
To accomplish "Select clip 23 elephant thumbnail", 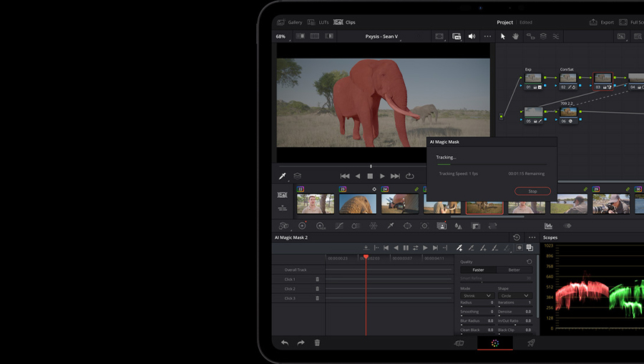I will coord(357,204).
